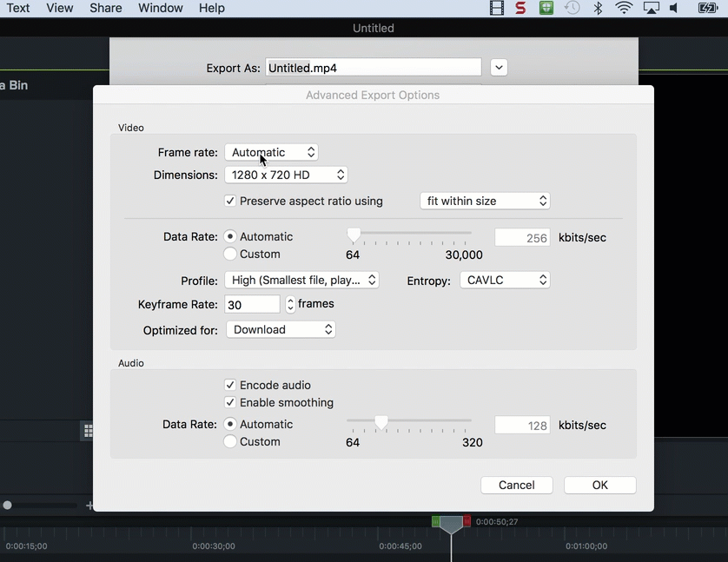Adjust the audio data rate slider
Screen dimensions: 728x562
point(381,422)
